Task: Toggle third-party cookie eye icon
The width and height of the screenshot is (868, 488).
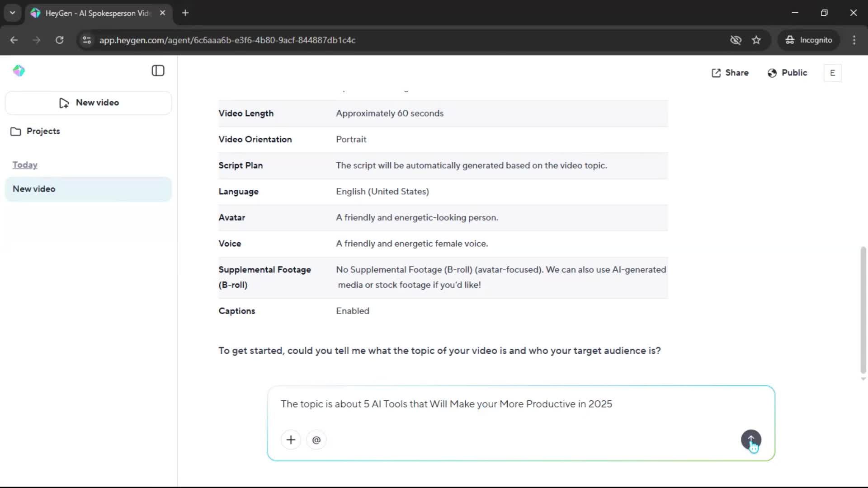Action: (x=736, y=40)
